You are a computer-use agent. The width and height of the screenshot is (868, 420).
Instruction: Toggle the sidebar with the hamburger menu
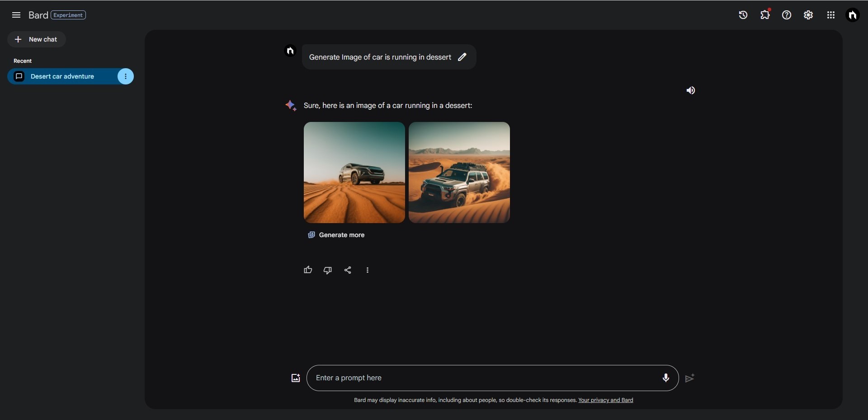pyautogui.click(x=16, y=15)
